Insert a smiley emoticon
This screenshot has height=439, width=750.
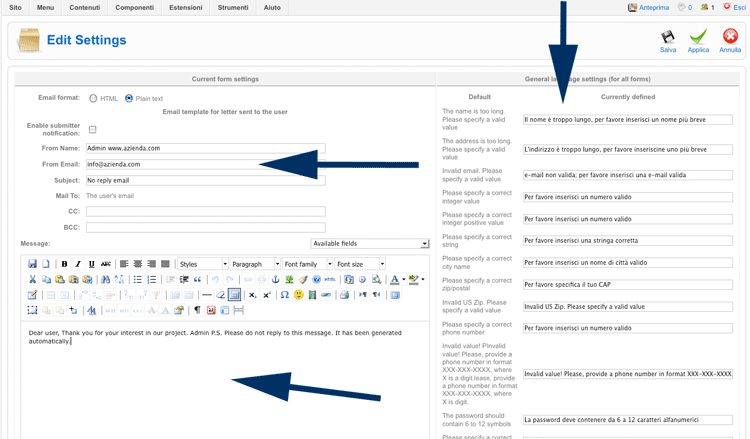coord(298,295)
